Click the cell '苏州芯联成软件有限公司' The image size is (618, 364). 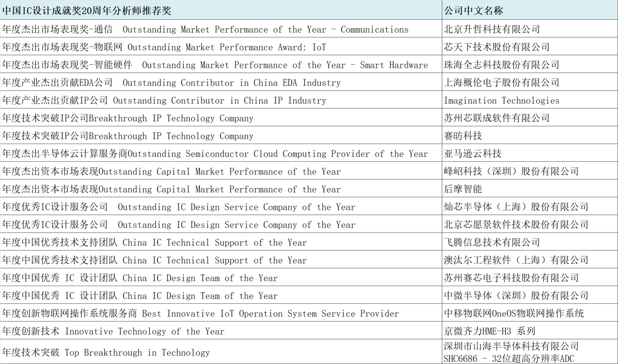point(529,118)
